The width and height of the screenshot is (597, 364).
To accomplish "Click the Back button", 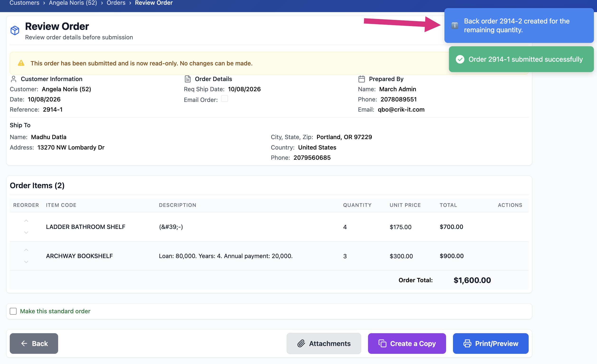I will pyautogui.click(x=34, y=343).
